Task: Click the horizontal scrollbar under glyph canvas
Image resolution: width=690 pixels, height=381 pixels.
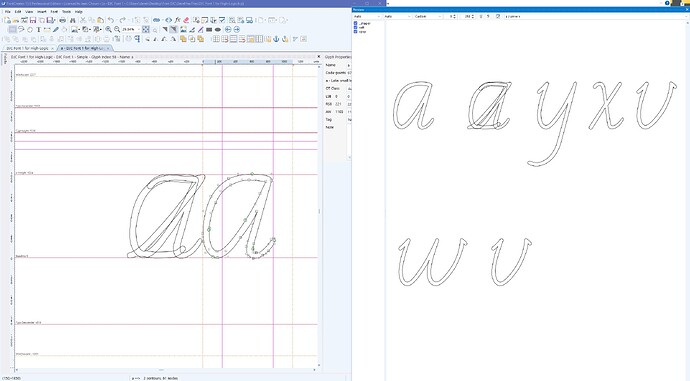Action: point(166,370)
